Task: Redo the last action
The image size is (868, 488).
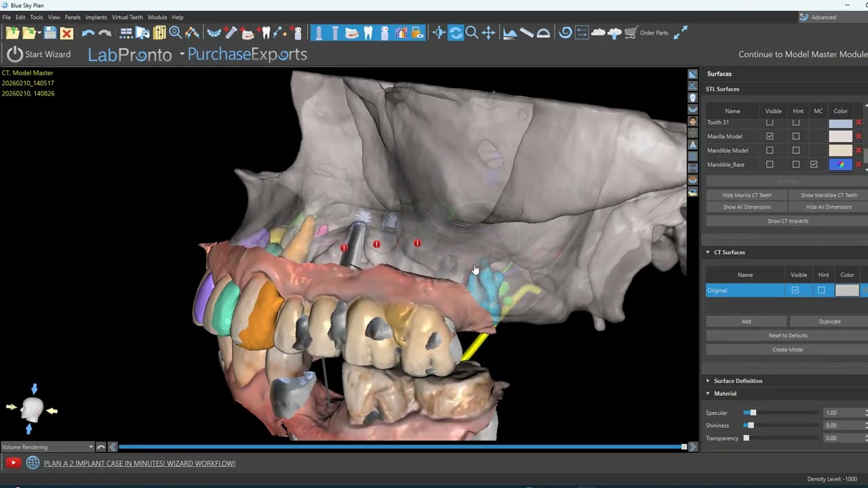Action: (x=104, y=33)
